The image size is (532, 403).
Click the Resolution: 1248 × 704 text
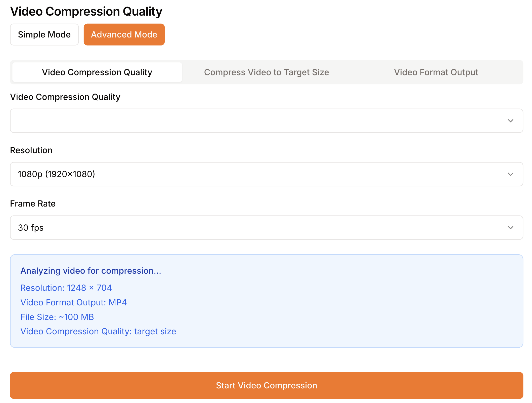(66, 288)
